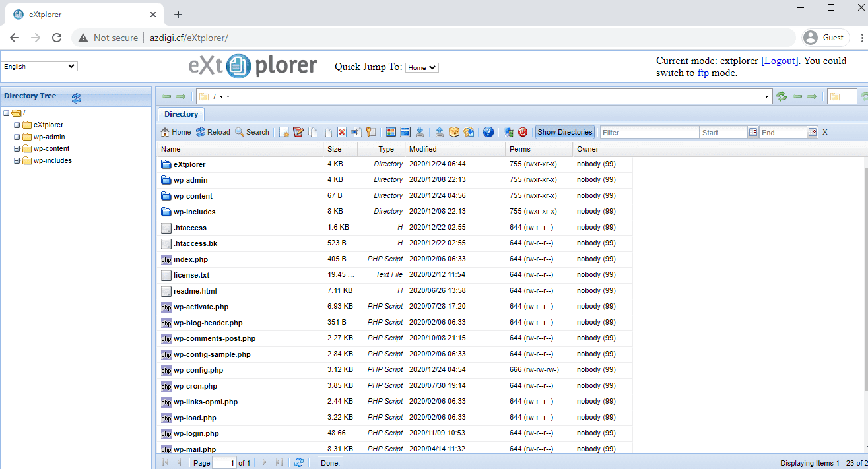Viewport: 868px width, 469px height.
Task: Expand wp-content folder in tree
Action: click(x=17, y=148)
